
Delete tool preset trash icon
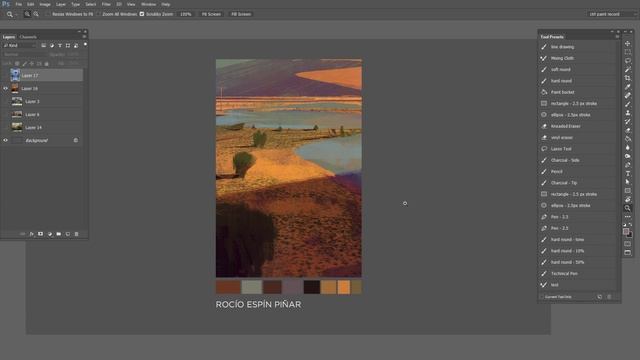tap(609, 297)
